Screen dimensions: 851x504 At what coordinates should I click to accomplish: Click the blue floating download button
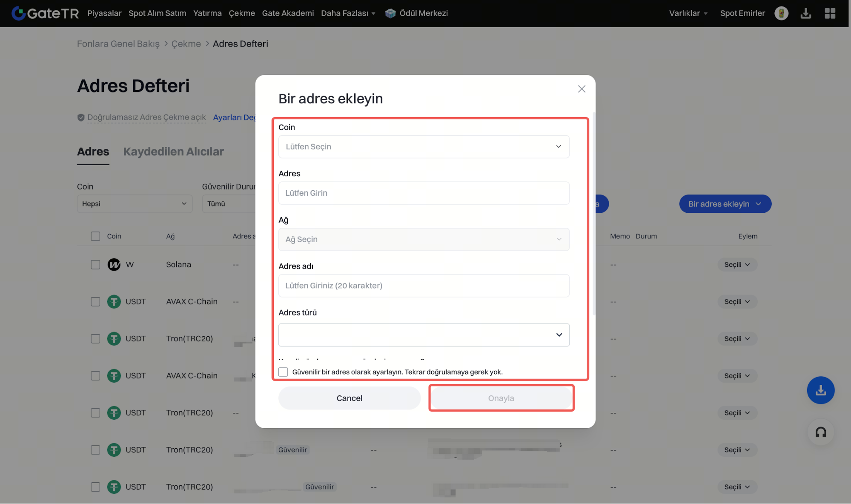pos(820,390)
